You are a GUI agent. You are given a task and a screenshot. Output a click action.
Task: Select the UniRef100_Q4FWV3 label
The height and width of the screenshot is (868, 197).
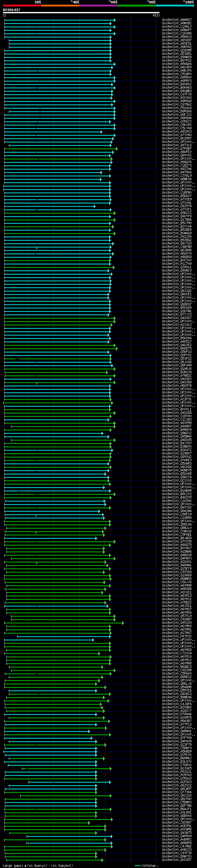177,558
